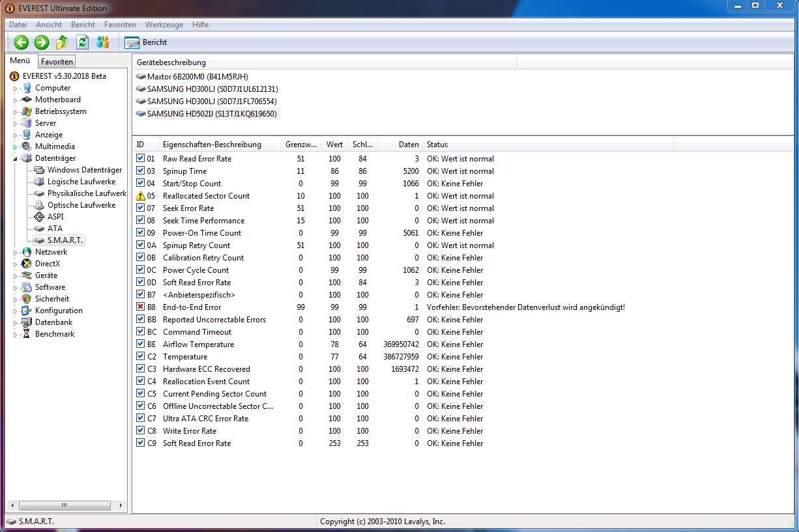This screenshot has width=799, height=532.
Task: Switch to the Menü sidebar tab
Action: [x=20, y=61]
